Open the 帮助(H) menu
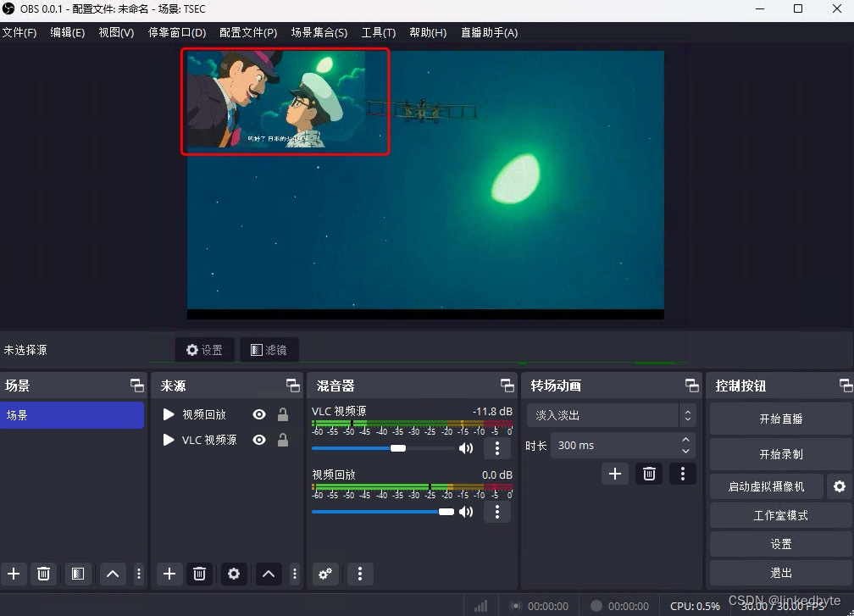 pyautogui.click(x=428, y=33)
